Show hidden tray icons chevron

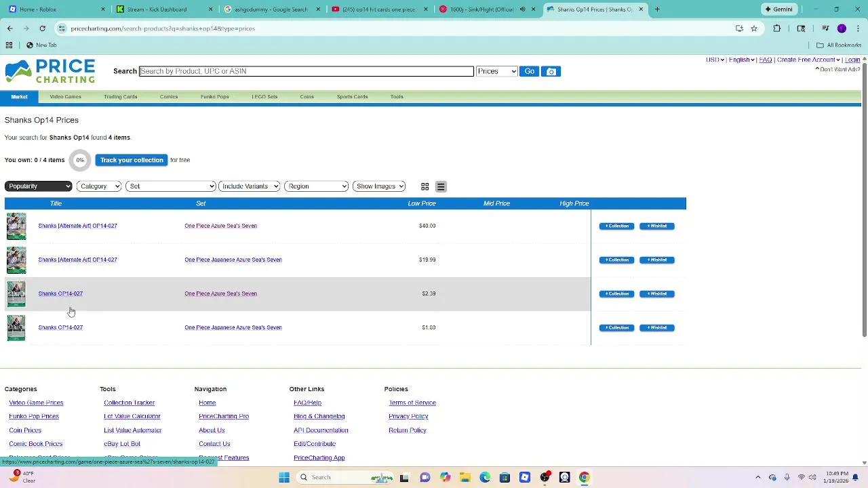(x=757, y=477)
